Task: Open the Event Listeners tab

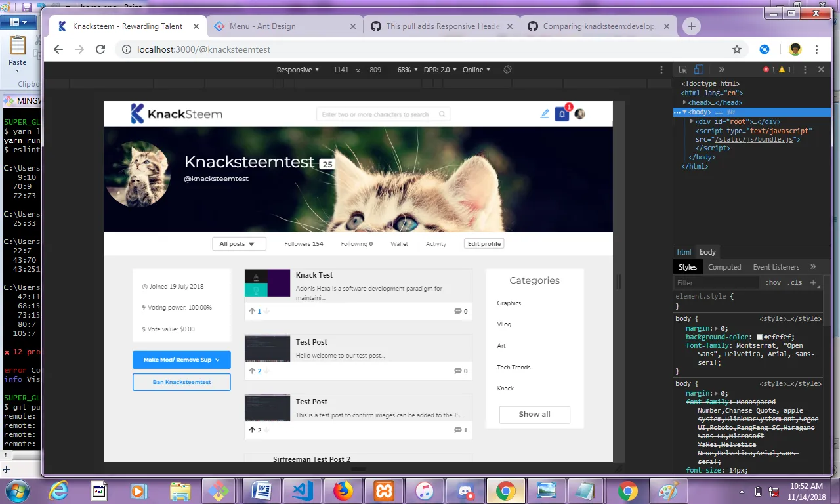Action: [776, 267]
